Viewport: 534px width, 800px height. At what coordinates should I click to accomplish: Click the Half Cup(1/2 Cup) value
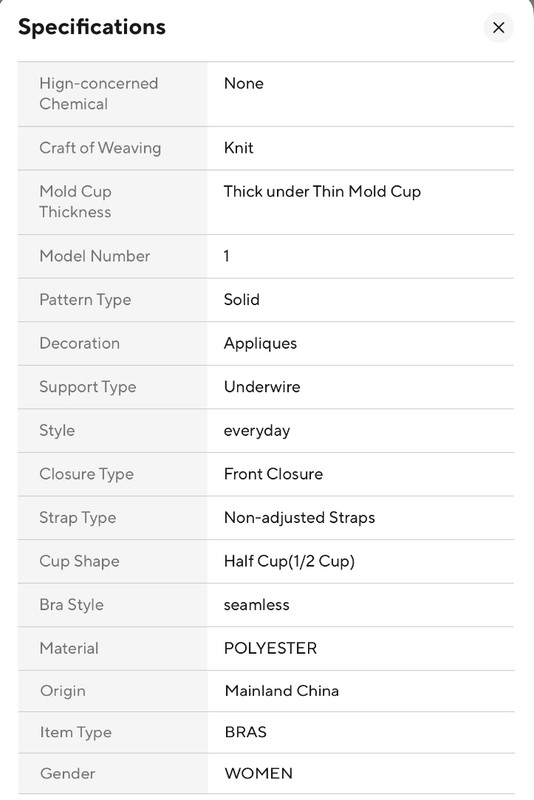[x=289, y=561]
